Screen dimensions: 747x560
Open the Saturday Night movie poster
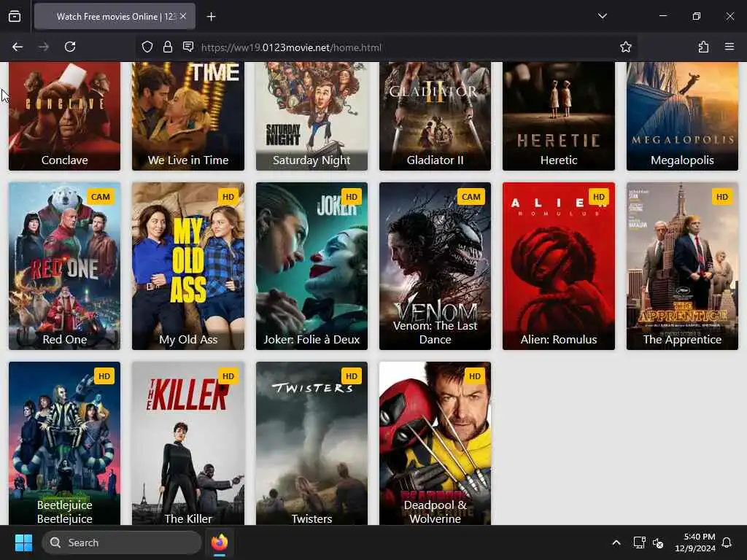tap(311, 116)
